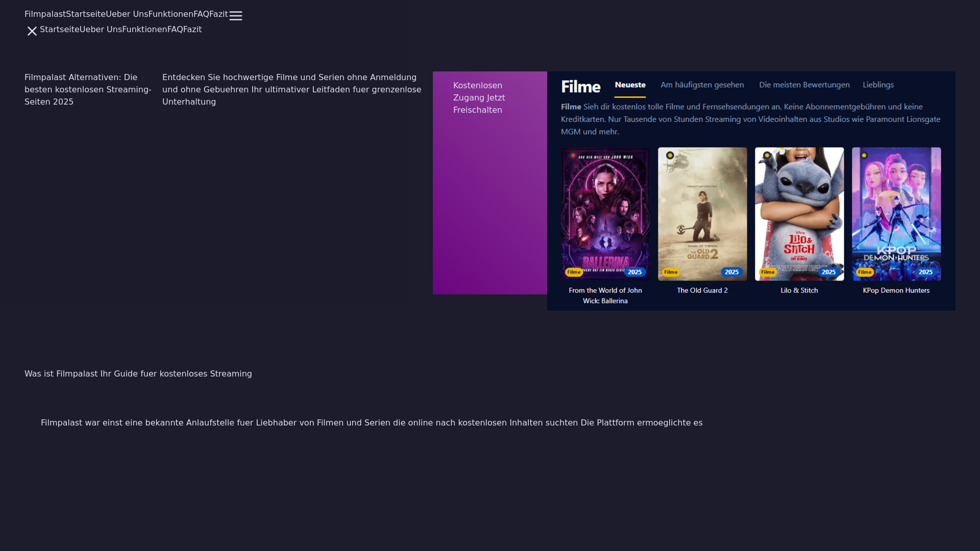
Task: Open the KPop Demon Hunters poster
Action: [896, 214]
